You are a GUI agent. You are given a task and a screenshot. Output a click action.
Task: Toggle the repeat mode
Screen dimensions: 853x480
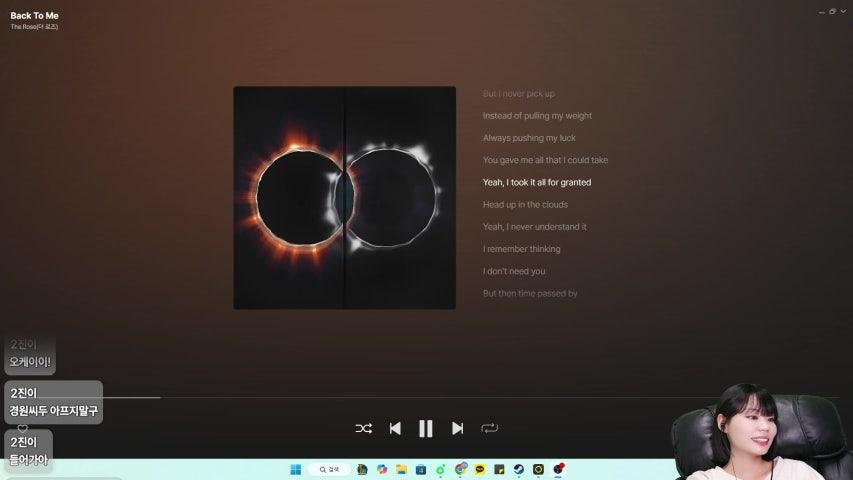click(489, 428)
